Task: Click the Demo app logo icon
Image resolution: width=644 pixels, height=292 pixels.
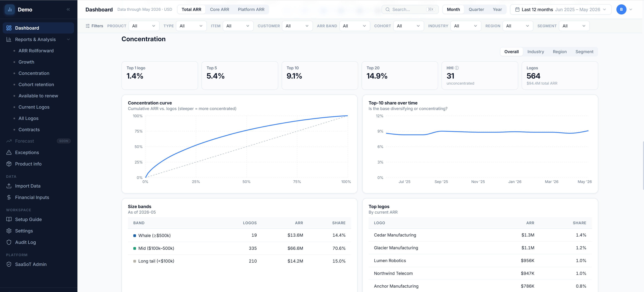Action: [x=10, y=9]
